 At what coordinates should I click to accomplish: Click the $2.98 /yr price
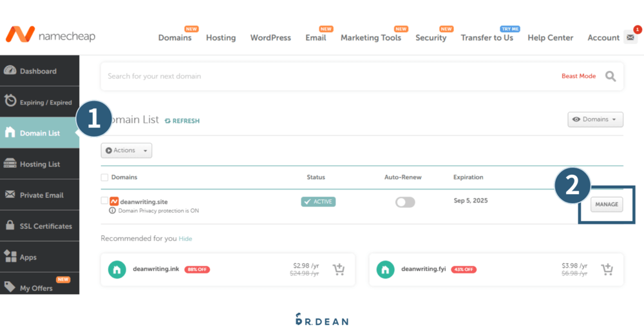(x=306, y=266)
